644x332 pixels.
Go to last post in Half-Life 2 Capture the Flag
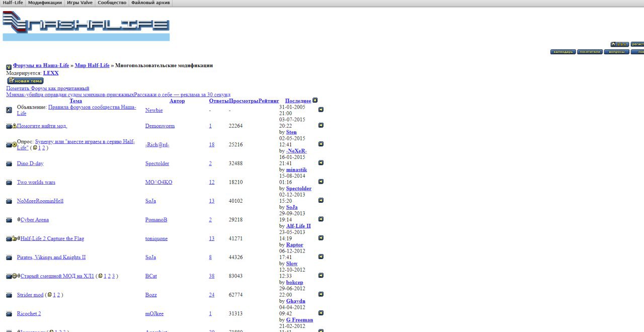(x=321, y=238)
